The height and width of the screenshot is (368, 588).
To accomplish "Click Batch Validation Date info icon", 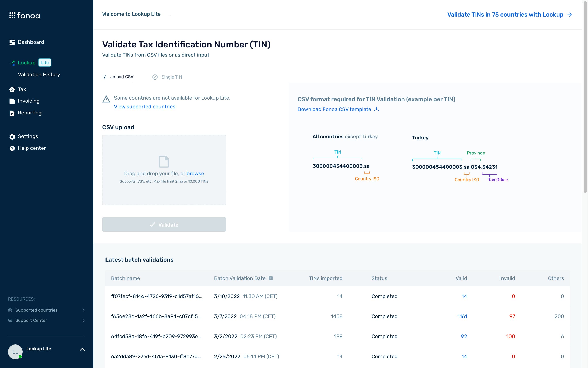I will pyautogui.click(x=271, y=278).
